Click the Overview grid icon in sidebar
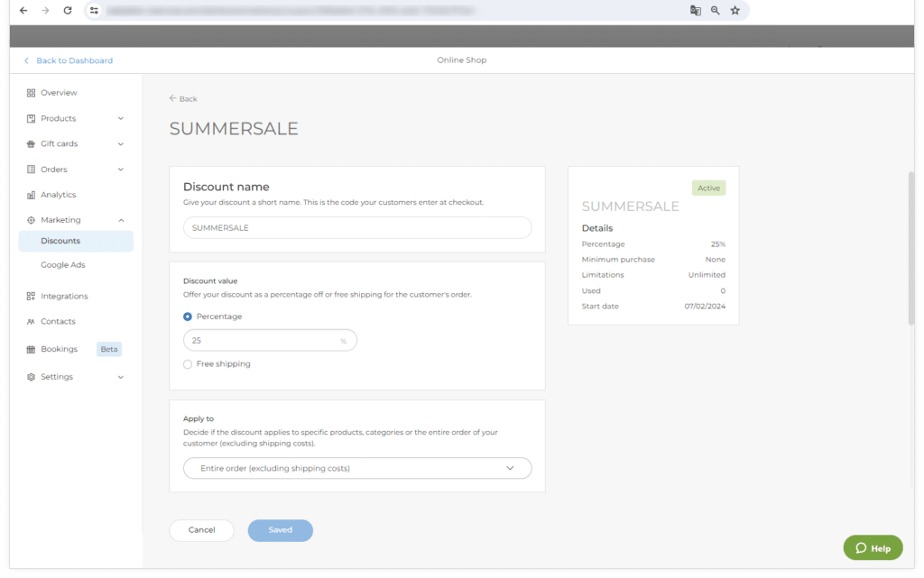The height and width of the screenshot is (578, 924). point(31,93)
